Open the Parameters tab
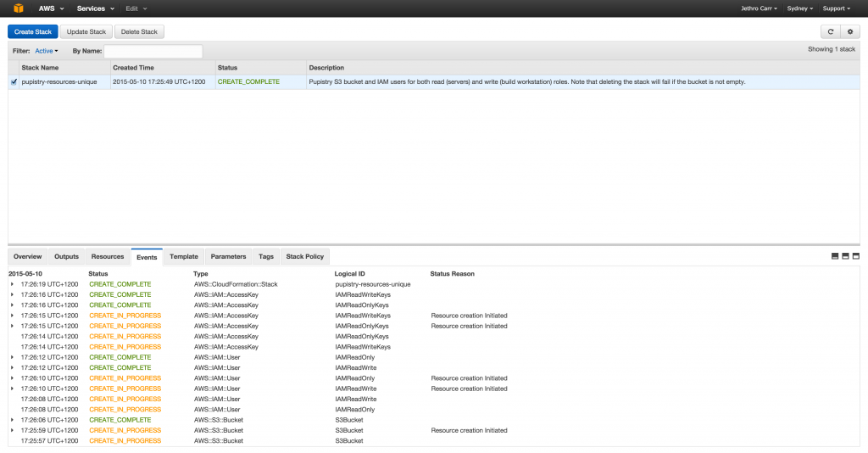 [x=228, y=256]
